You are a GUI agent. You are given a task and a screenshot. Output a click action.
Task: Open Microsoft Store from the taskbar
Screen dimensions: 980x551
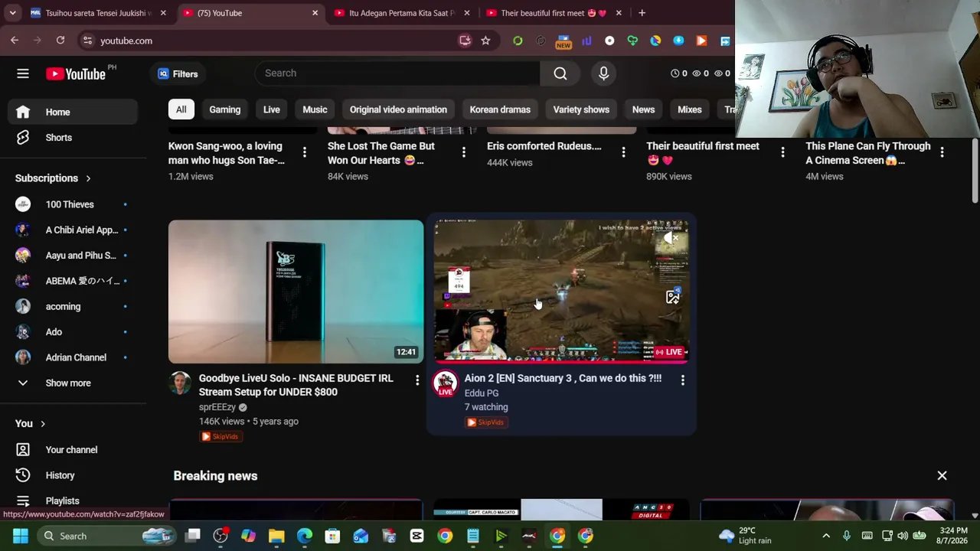pos(332,536)
